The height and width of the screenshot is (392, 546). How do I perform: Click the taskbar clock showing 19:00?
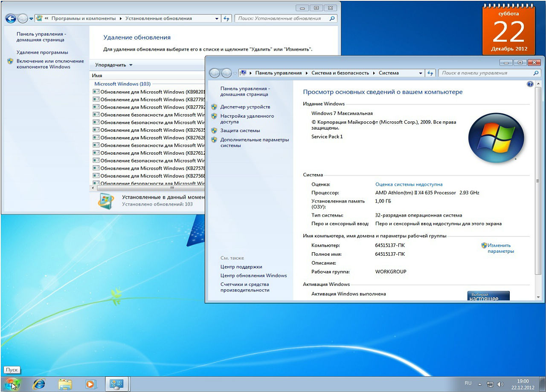(523, 384)
